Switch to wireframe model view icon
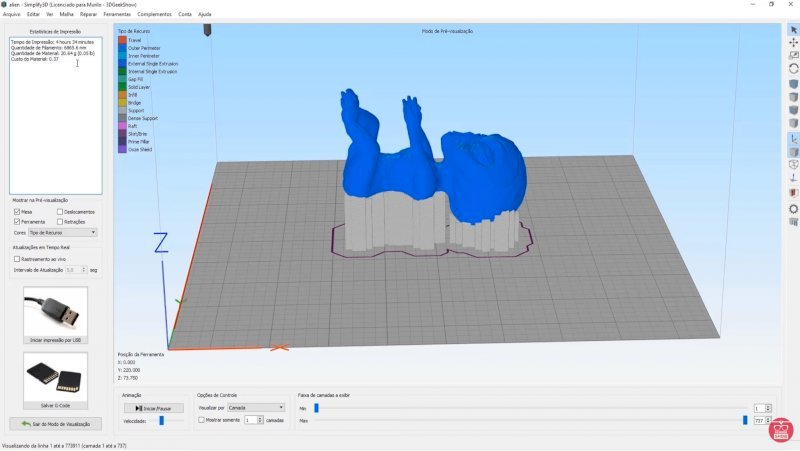 [x=794, y=163]
